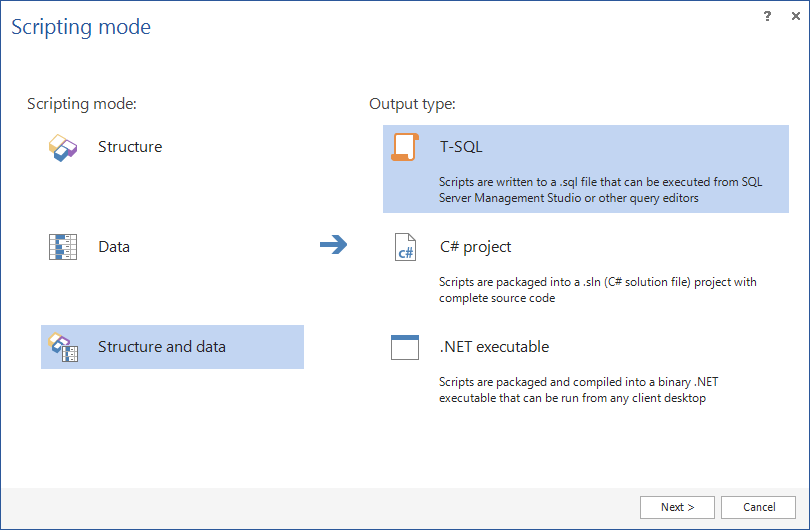
Task: Click the Data scripting mode icon
Action: (x=63, y=247)
